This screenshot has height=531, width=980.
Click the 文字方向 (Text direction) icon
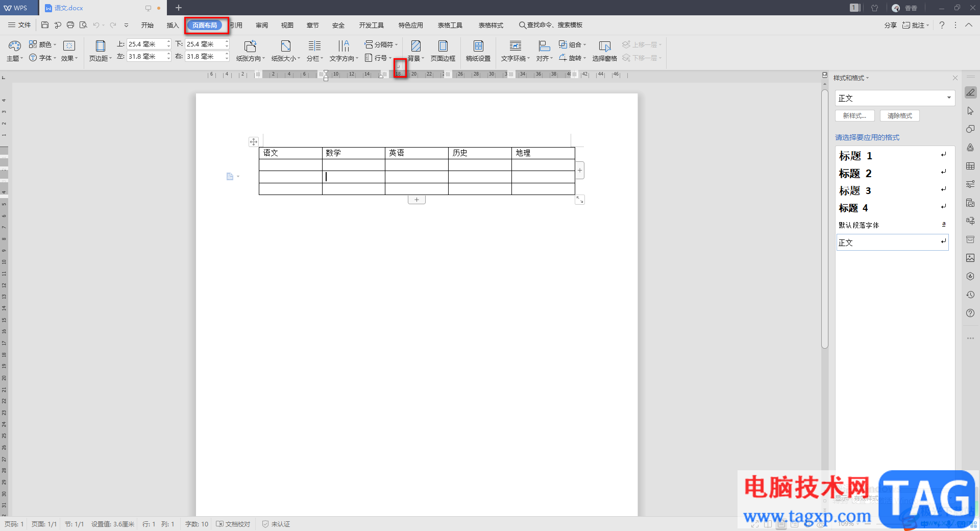[344, 46]
